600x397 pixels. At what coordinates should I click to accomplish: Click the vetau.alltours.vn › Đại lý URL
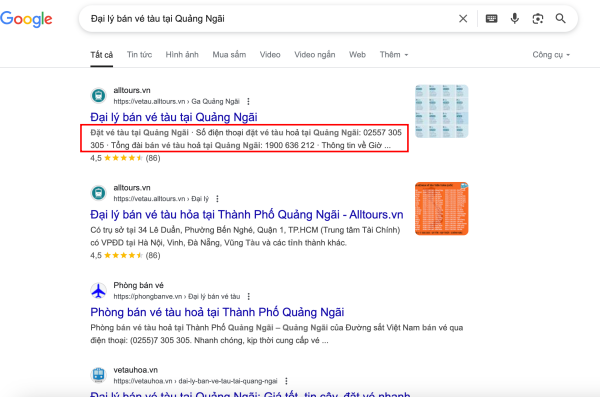161,199
